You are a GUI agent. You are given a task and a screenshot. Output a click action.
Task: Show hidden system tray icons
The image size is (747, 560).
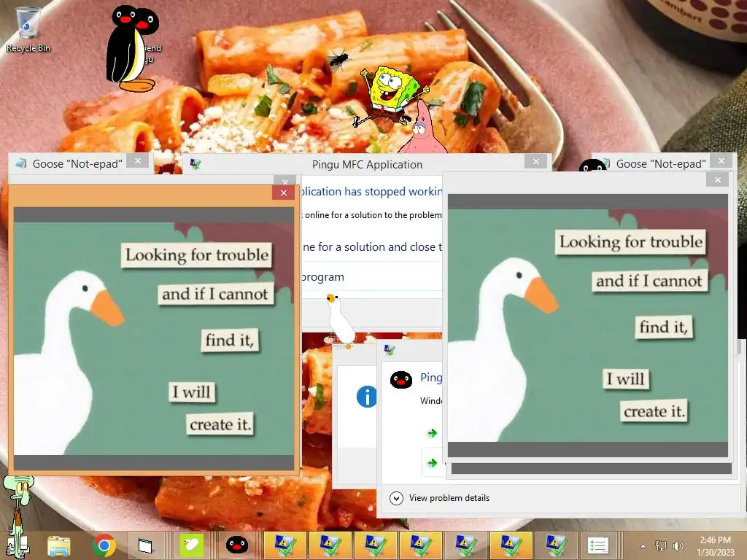(x=643, y=545)
